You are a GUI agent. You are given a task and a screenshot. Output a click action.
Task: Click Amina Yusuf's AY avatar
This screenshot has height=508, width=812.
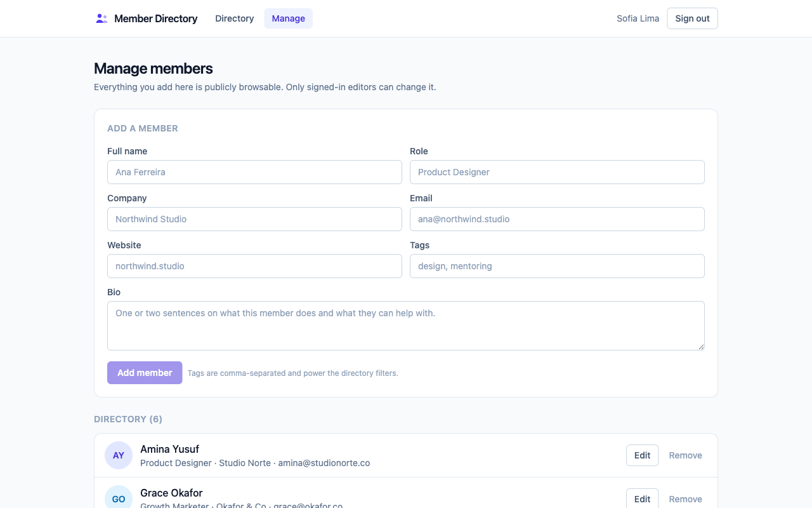pyautogui.click(x=119, y=455)
